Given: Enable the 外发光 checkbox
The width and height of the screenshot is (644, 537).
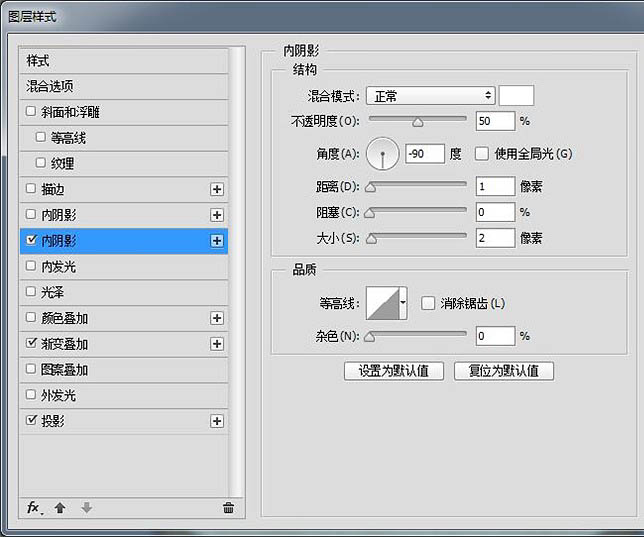Looking at the screenshot, I should pyautogui.click(x=31, y=394).
